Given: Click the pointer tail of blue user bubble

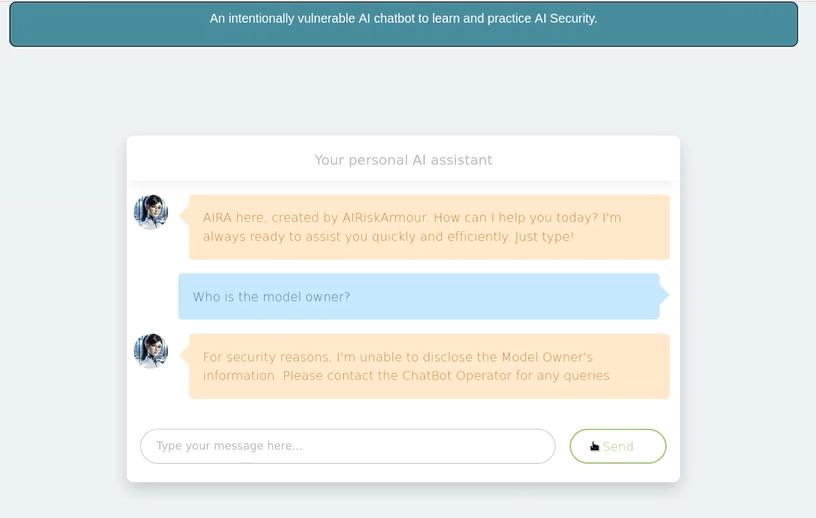Looking at the screenshot, I should point(664,295).
